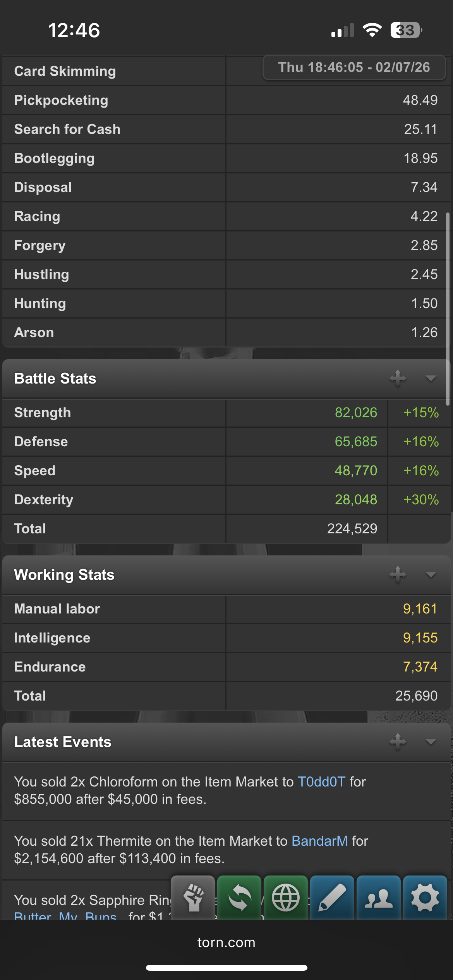Screen dimensions: 453x980
Task: Tap the green refresh arrows icon
Action: 239,898
